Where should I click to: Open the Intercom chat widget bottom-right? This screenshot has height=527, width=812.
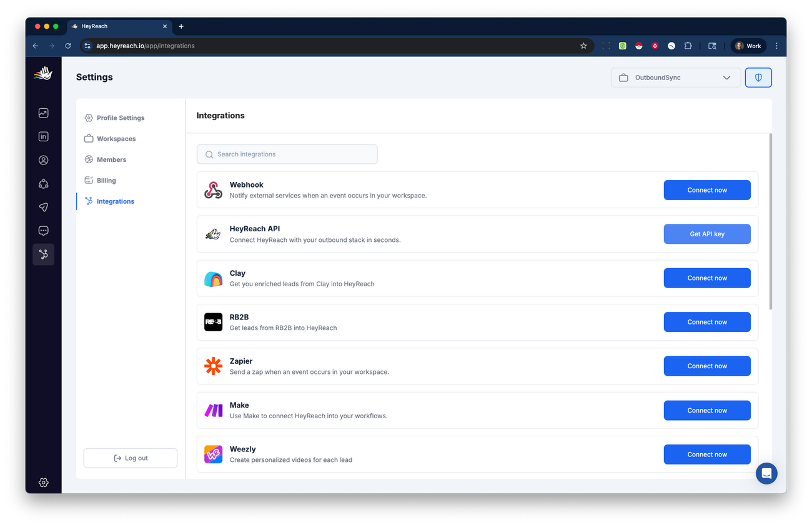(766, 473)
